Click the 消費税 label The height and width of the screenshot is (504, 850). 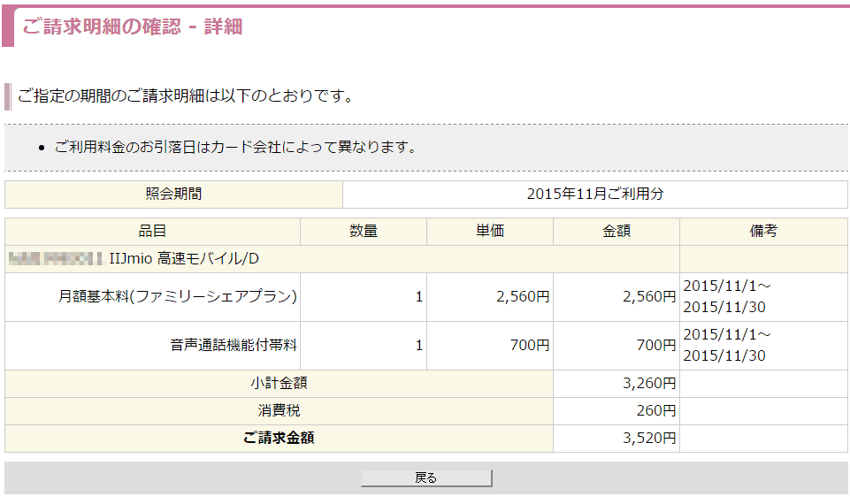(279, 411)
